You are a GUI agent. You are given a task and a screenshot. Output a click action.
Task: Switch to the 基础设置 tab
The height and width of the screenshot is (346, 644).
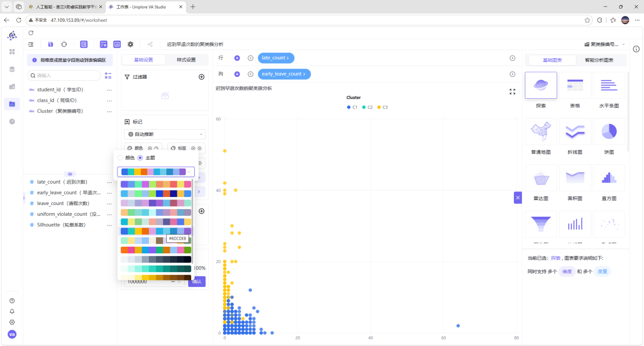(x=143, y=60)
